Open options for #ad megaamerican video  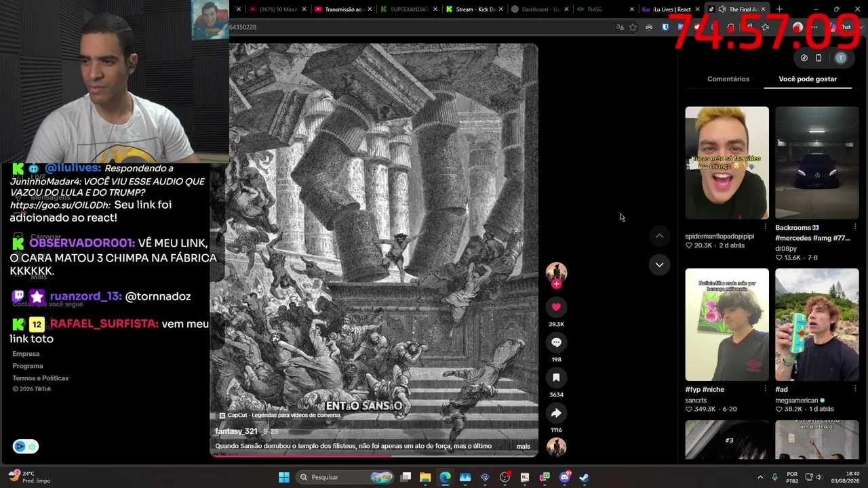(x=855, y=389)
